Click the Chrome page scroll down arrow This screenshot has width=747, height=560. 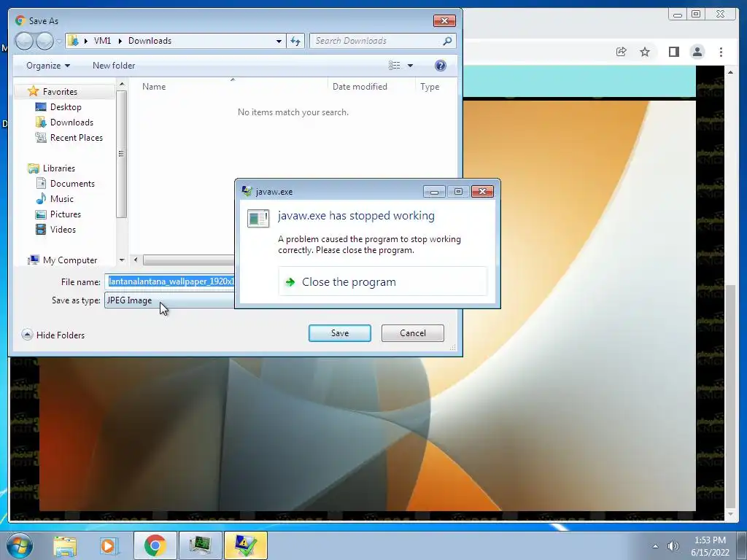pyautogui.click(x=730, y=515)
